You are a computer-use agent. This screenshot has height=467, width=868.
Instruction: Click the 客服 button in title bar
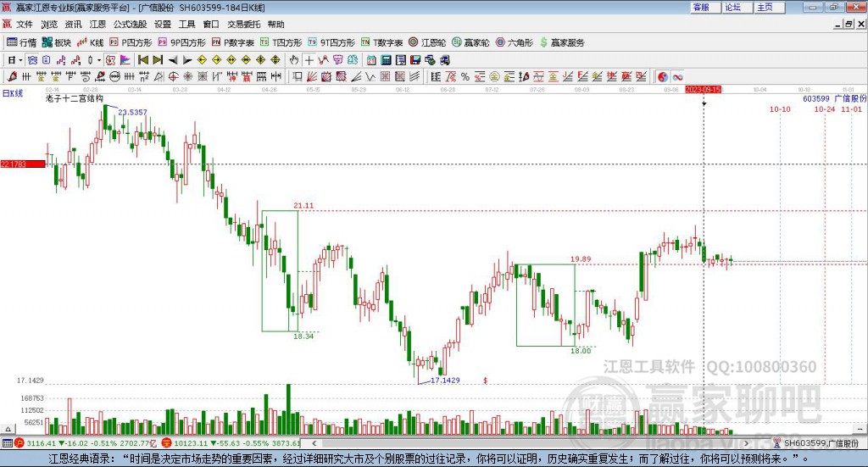(705, 7)
